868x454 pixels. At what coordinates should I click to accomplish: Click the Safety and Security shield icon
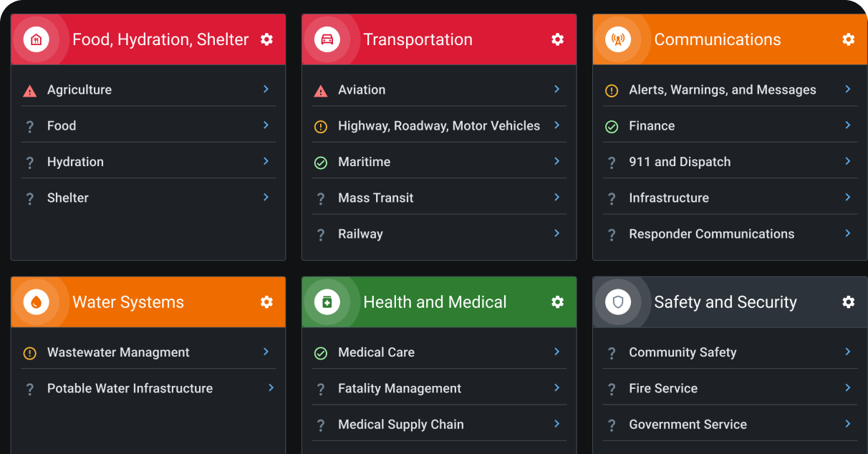coord(618,302)
